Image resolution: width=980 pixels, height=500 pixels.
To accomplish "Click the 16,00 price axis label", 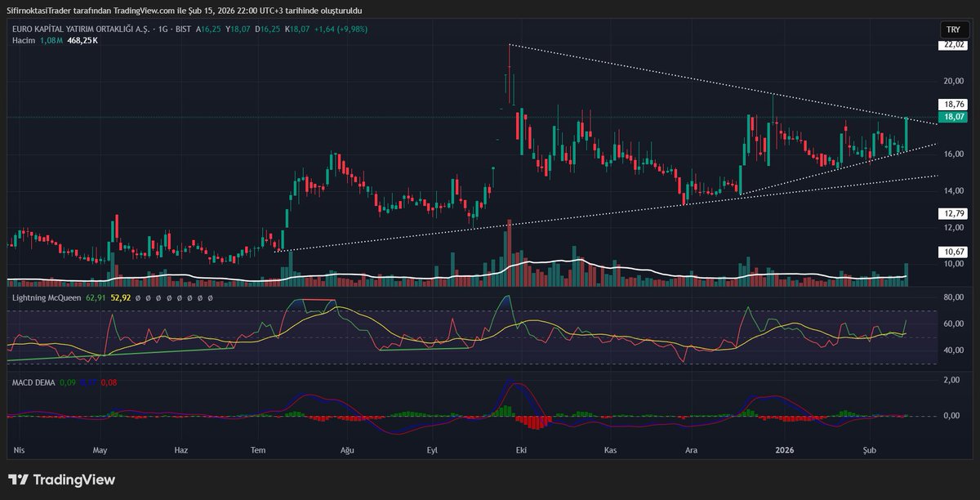I will point(954,154).
